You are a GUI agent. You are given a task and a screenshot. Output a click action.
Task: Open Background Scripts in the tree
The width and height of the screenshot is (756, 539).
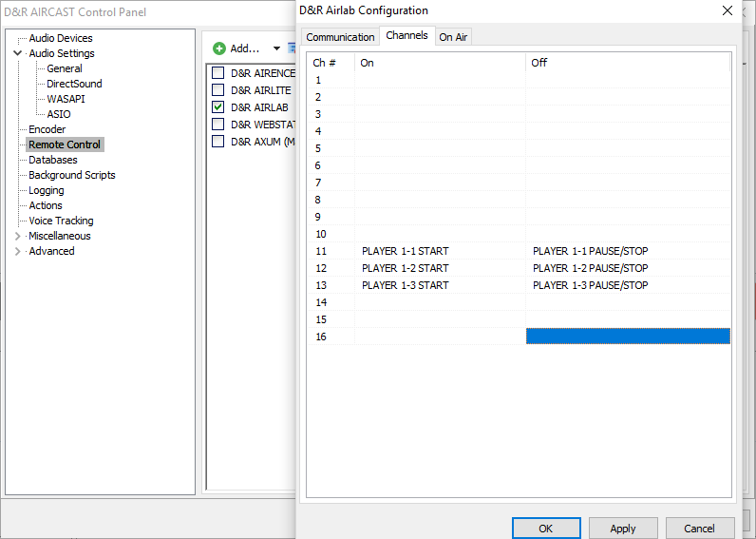[72, 175]
